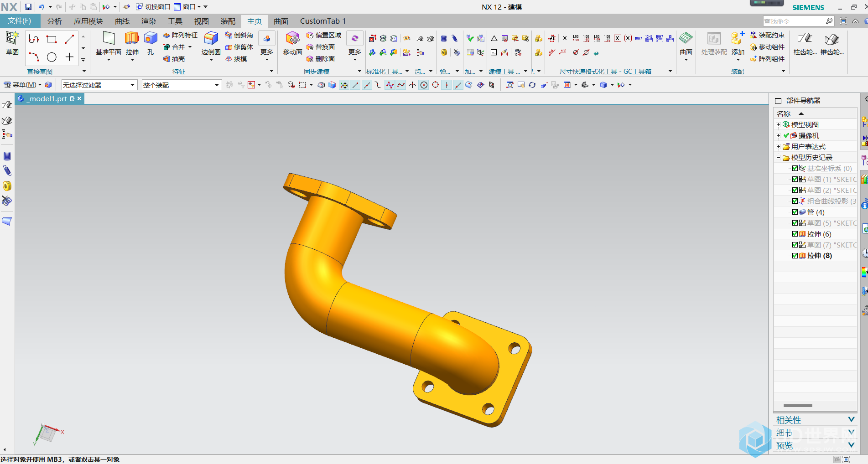This screenshot has height=464, width=868.
Task: Click Offset Region (偏置区域) tool
Action: click(x=324, y=35)
